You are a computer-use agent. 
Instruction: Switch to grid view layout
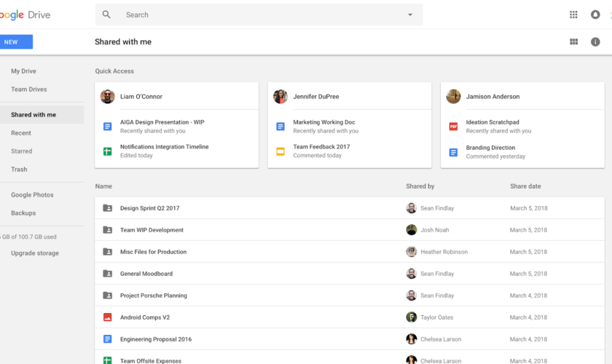(573, 42)
